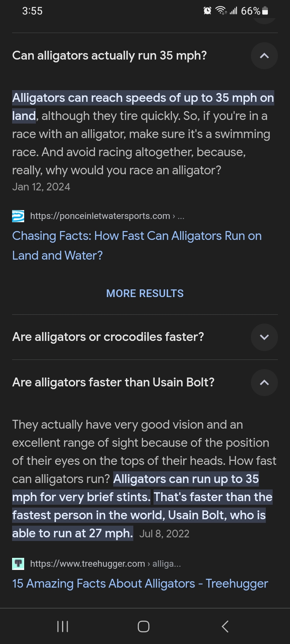Open '15 Amazing Facts About Alligators - Treehugger' link
The width and height of the screenshot is (290, 644).
tap(140, 584)
